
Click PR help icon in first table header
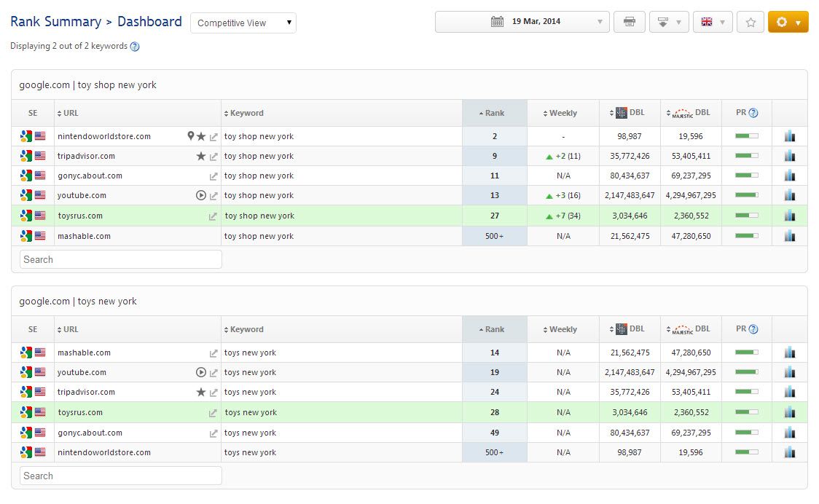click(753, 113)
